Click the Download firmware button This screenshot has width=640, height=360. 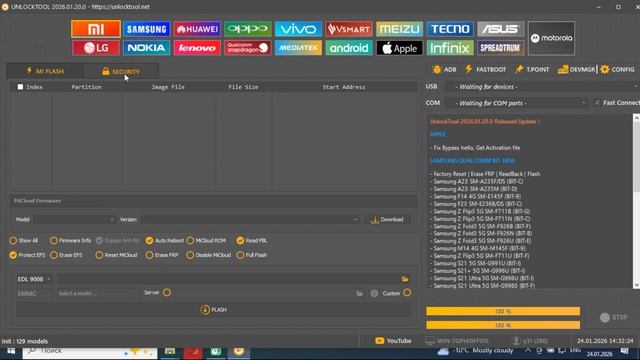387,220
